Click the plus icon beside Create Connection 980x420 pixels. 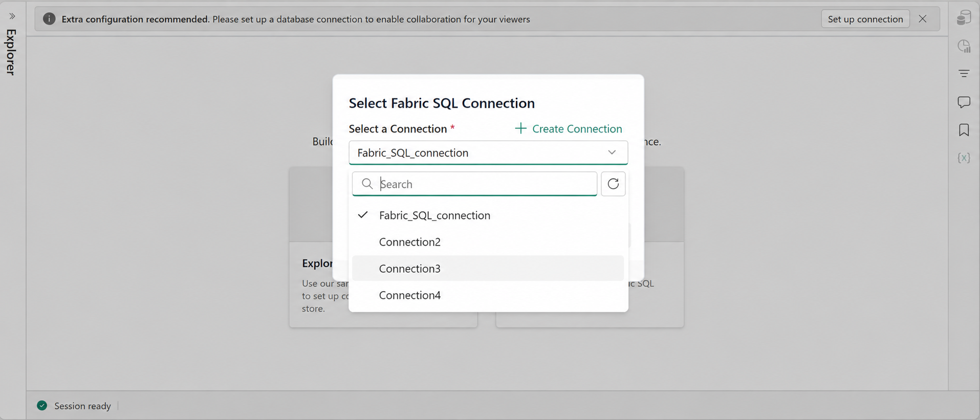[x=520, y=128]
